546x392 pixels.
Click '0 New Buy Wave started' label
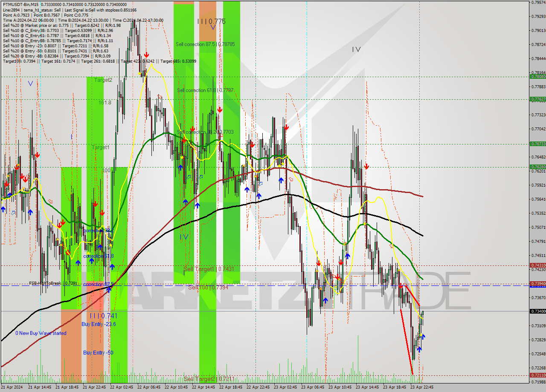41,333
